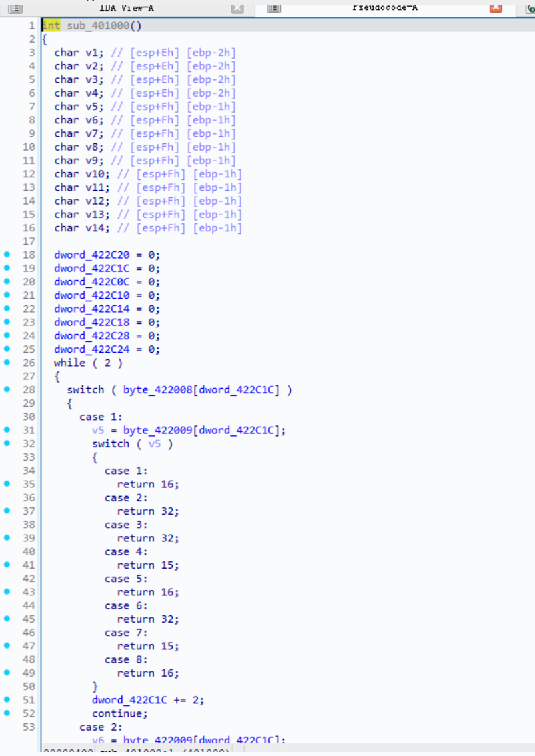Toggle breakpoint dot on line 25
The image size is (535, 756).
point(7,349)
